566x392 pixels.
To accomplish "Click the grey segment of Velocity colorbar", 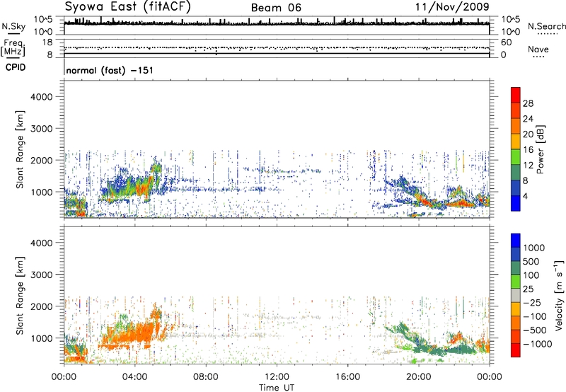I will click(x=516, y=295).
